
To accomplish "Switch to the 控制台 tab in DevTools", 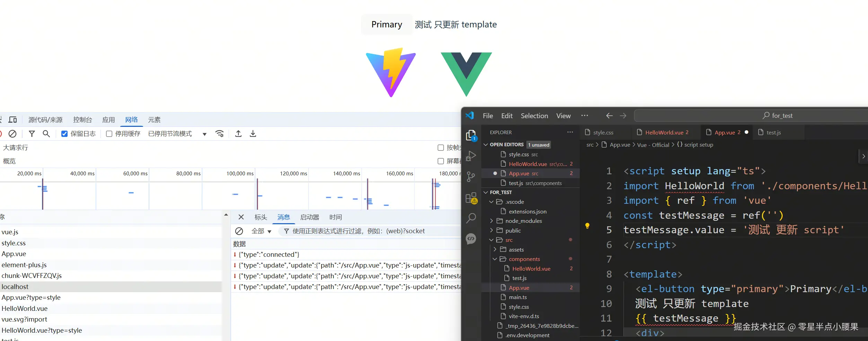I will pos(82,120).
